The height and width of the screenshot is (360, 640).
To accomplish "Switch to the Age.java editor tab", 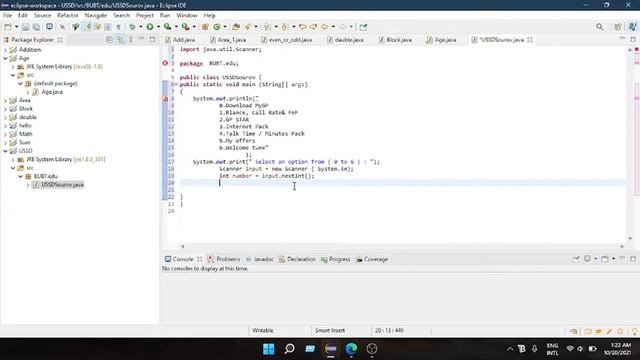I will (x=441, y=40).
